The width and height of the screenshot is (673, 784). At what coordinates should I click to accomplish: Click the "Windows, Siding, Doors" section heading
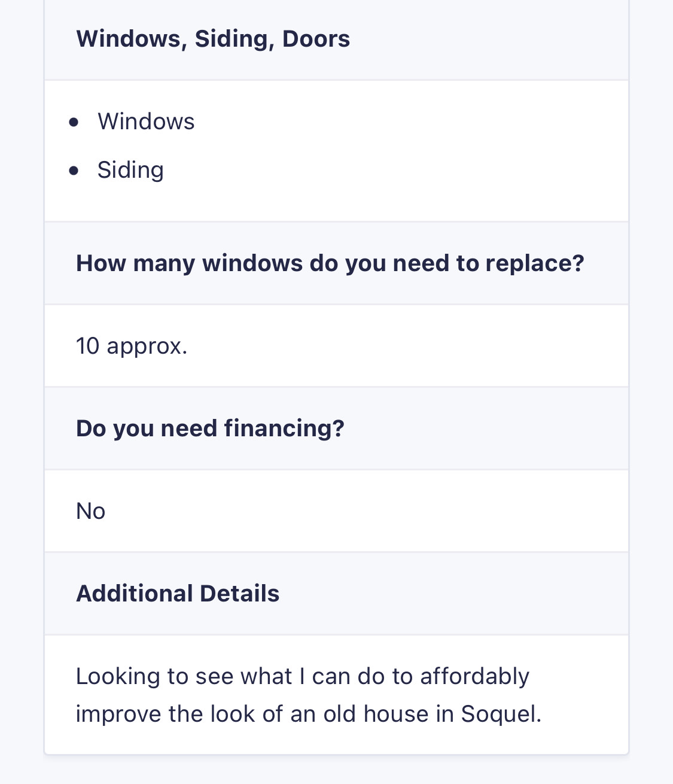pyautogui.click(x=213, y=39)
